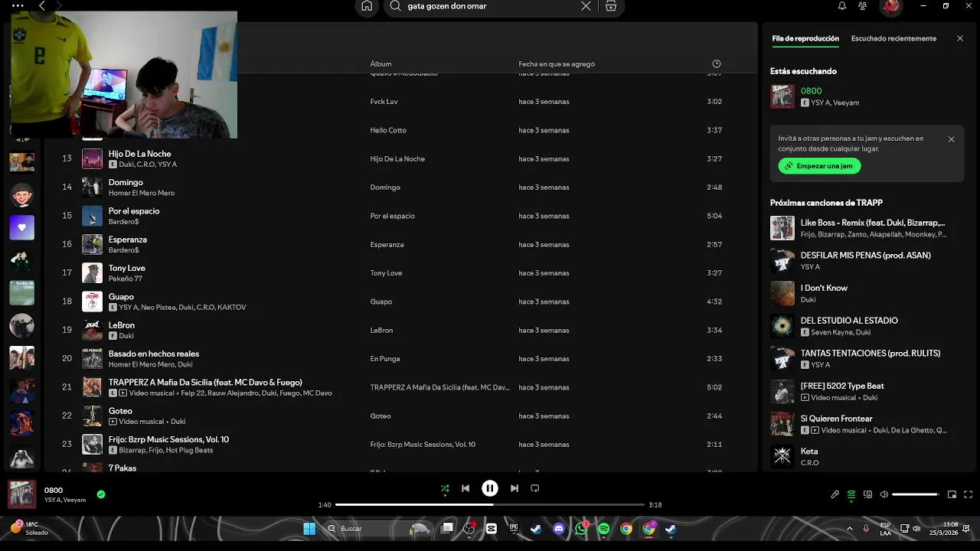The height and width of the screenshot is (551, 980).
Task: Skip to previous track
Action: click(465, 488)
